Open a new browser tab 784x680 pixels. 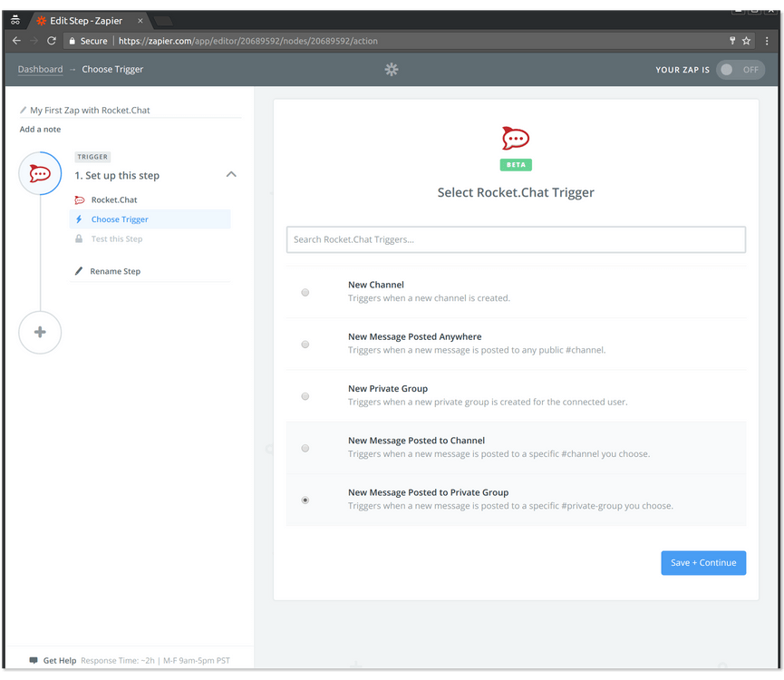163,21
